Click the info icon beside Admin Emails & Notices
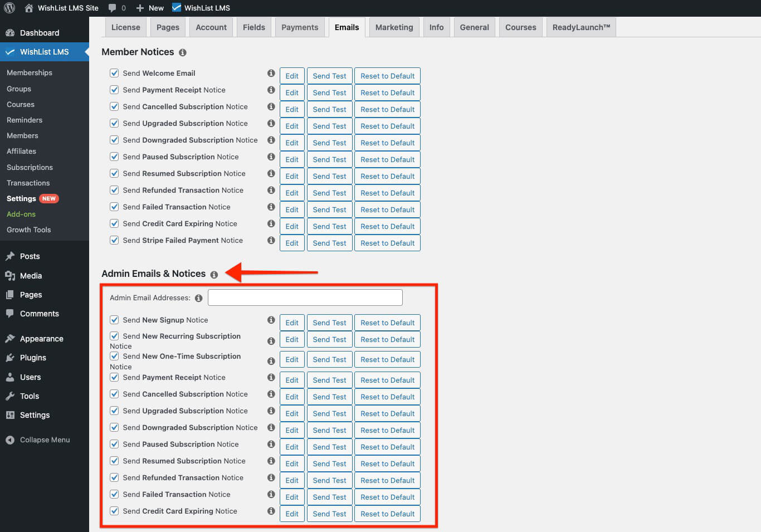The height and width of the screenshot is (532, 761). click(x=214, y=274)
